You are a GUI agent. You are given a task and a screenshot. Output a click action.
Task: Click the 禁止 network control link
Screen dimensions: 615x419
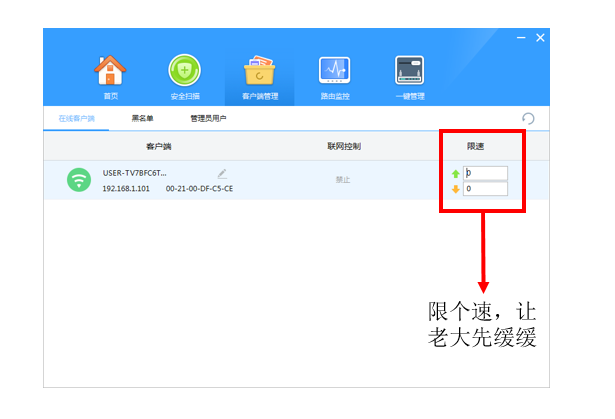click(x=343, y=180)
